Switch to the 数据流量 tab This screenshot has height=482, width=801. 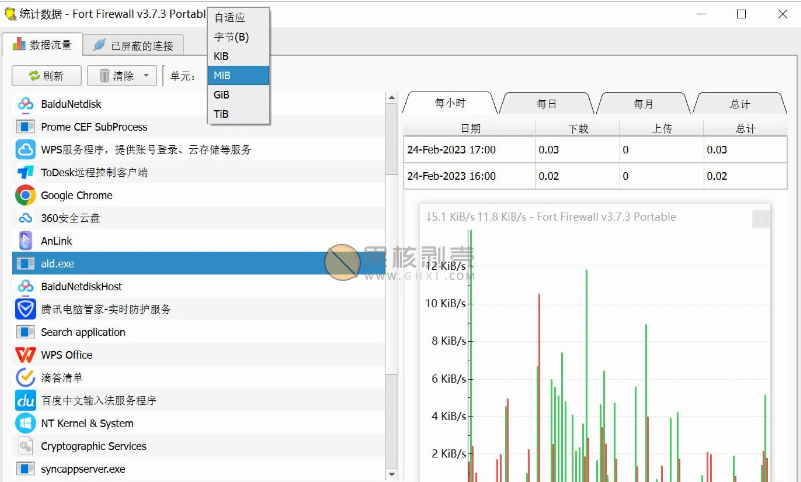point(41,45)
